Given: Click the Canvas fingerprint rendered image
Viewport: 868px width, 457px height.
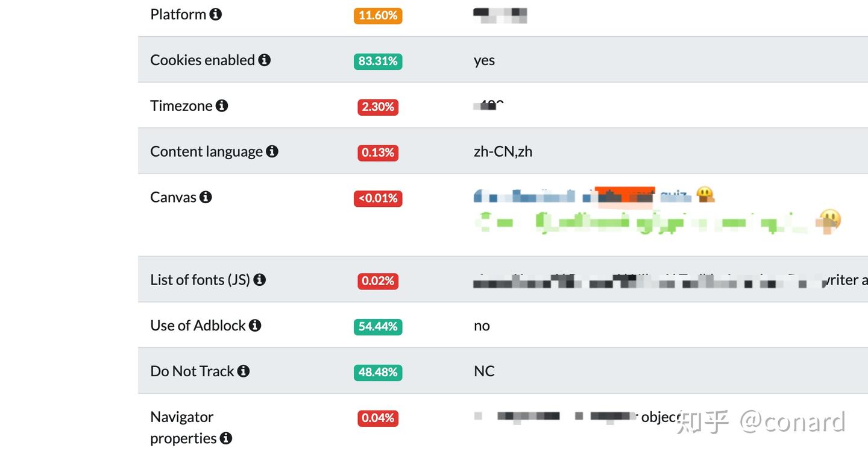Looking at the screenshot, I should pos(656,211).
